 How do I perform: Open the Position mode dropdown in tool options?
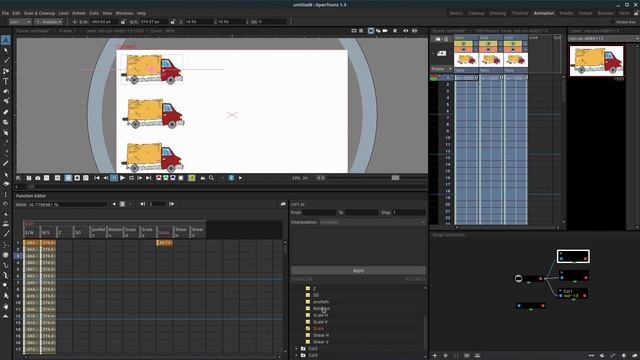[49, 22]
